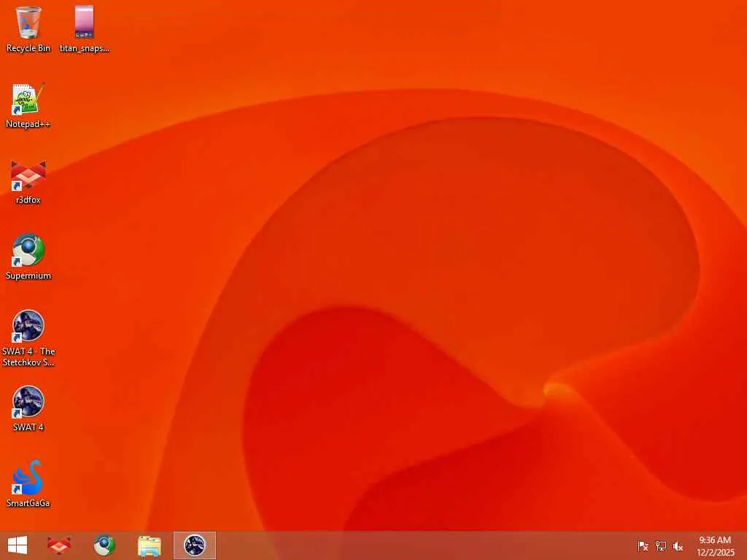
Task: Click the SmartGaGa label text
Action: point(28,503)
